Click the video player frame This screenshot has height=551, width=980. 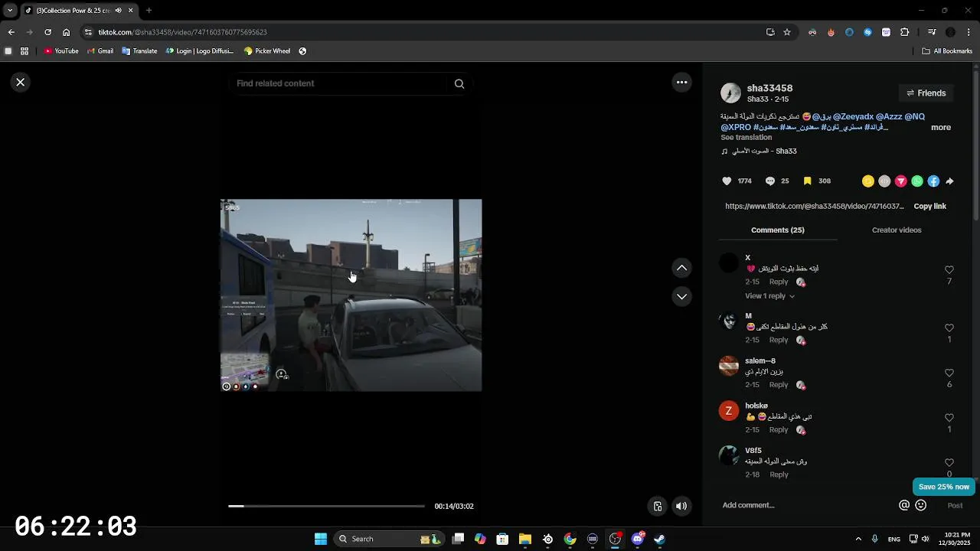(x=351, y=295)
